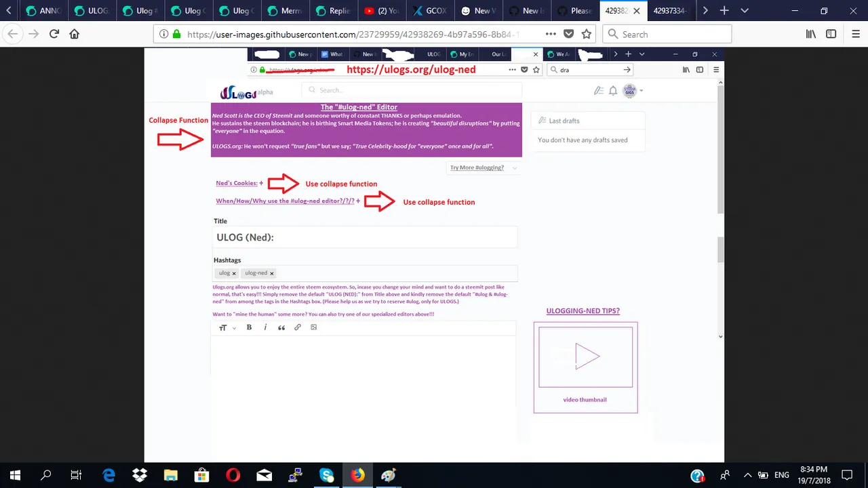868x488 pixels.
Task: Toggle bold formatting in editor
Action: click(249, 327)
